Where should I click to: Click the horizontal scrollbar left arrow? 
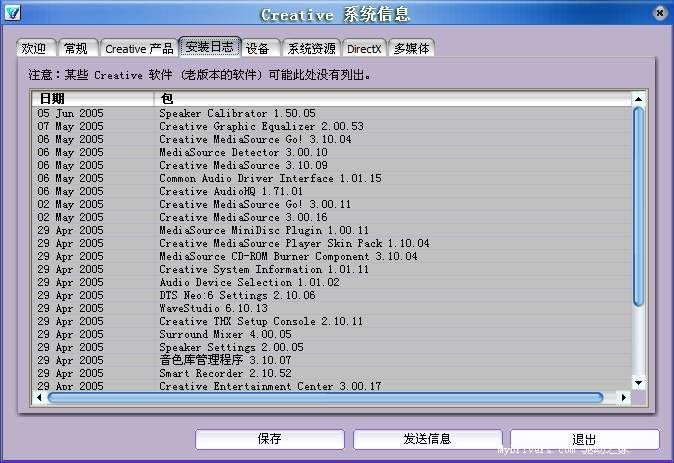tap(39, 398)
